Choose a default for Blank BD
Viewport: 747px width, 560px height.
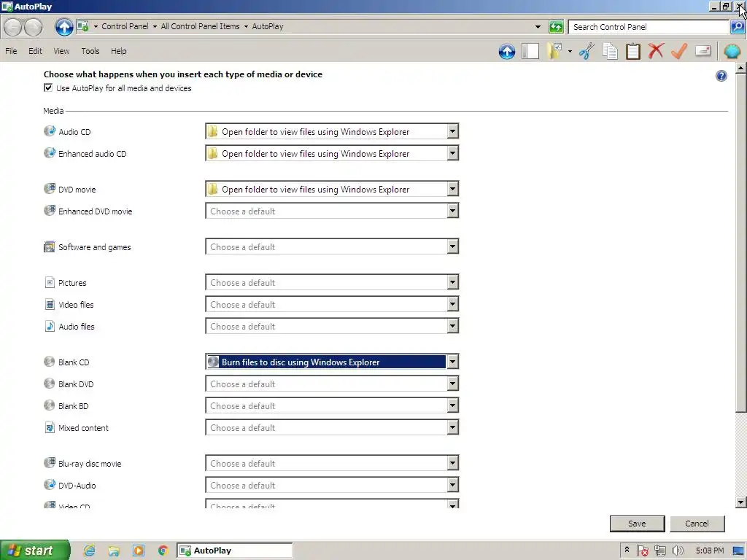pos(332,405)
